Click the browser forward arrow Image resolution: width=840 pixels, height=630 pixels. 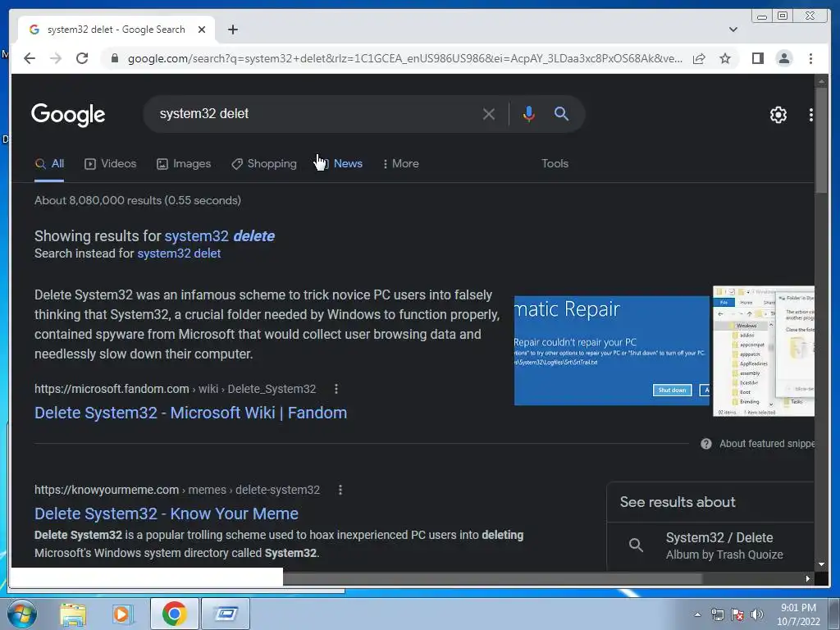(x=56, y=58)
